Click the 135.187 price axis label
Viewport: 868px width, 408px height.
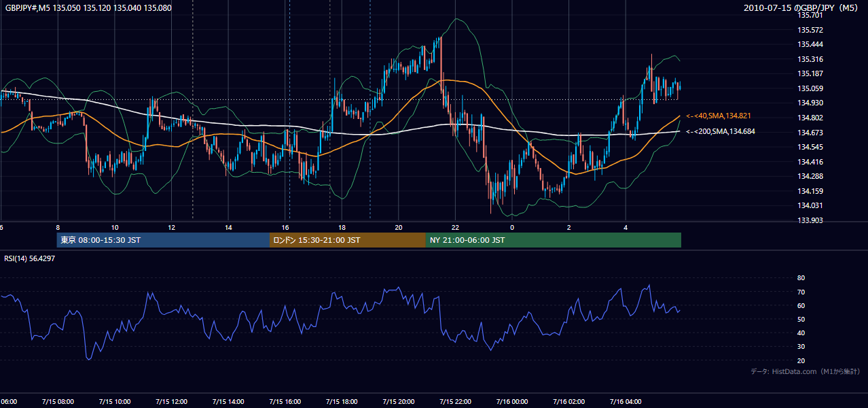(x=810, y=73)
